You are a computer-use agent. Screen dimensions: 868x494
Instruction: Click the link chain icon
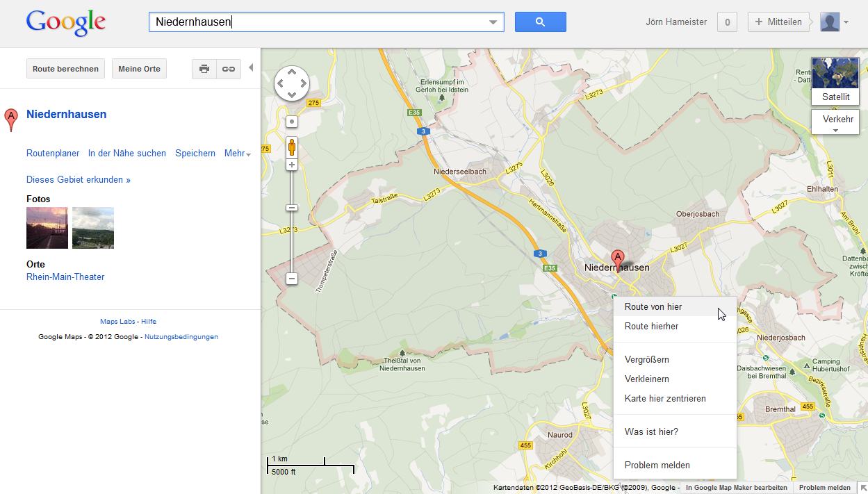pos(228,69)
